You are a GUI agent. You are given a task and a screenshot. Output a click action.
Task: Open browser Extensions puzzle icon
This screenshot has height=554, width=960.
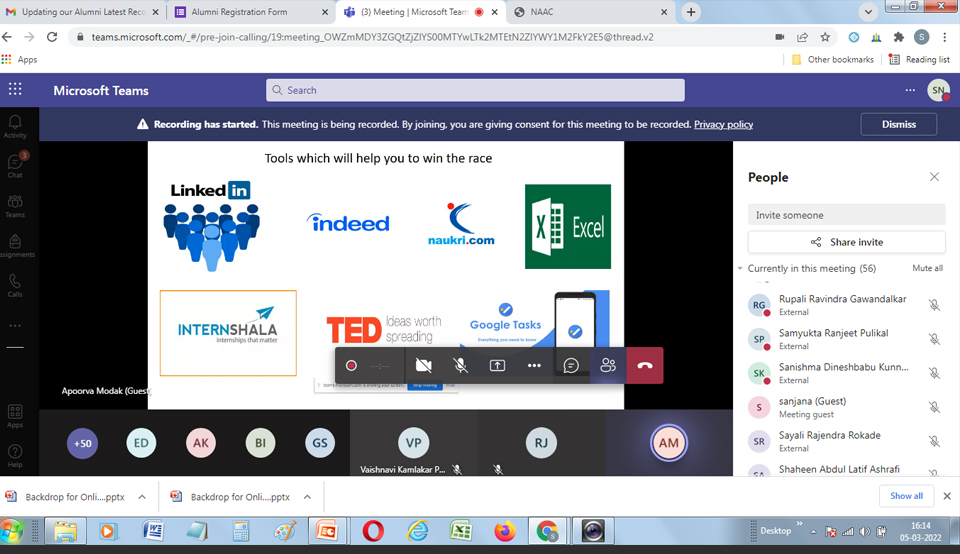click(899, 37)
